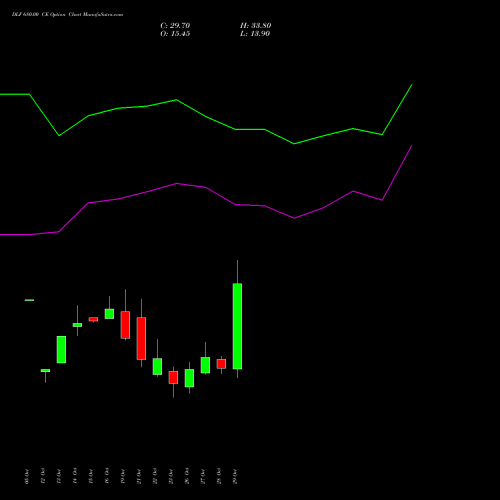Image resolution: width=500 pixels, height=500 pixels.
Task: Select the 19 Oct date label
Action: tap(123, 476)
